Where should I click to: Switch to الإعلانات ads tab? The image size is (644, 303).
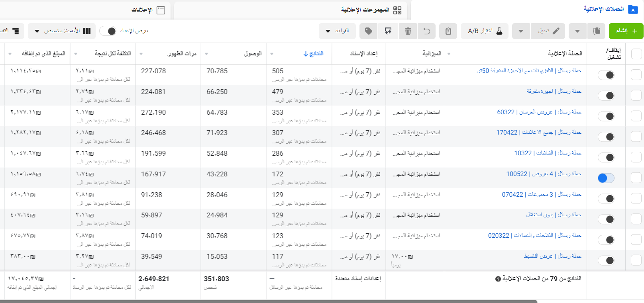(x=148, y=10)
